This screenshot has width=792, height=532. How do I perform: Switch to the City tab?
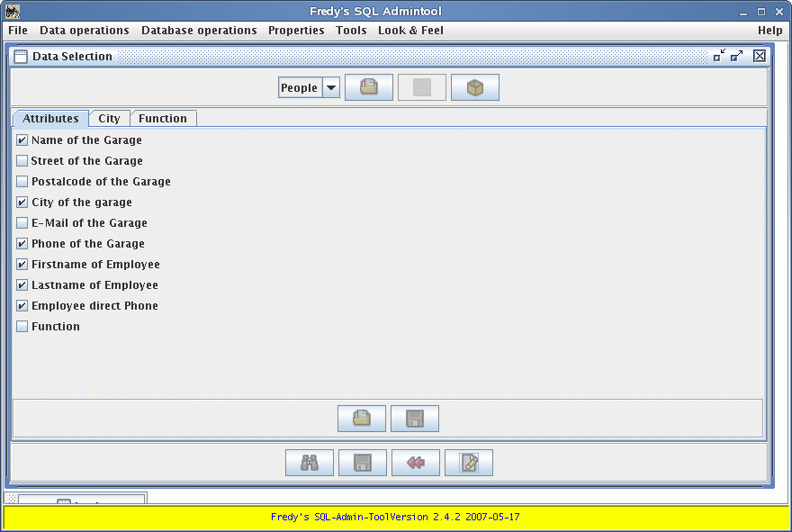pyautogui.click(x=109, y=119)
